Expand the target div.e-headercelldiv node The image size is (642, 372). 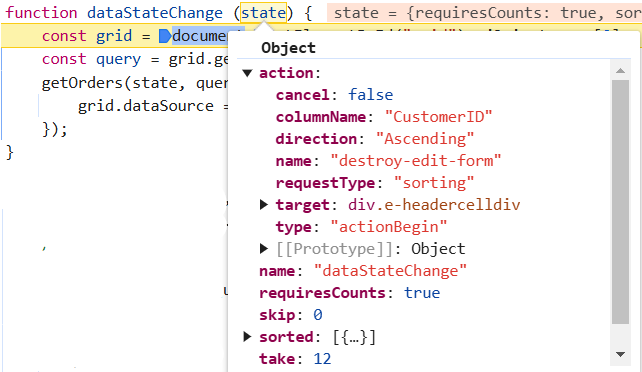(x=264, y=205)
